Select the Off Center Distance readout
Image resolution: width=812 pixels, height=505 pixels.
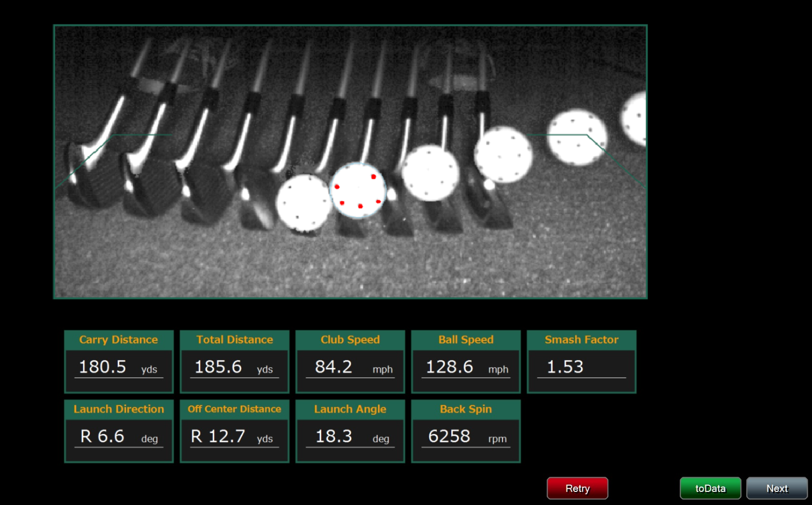tap(234, 431)
